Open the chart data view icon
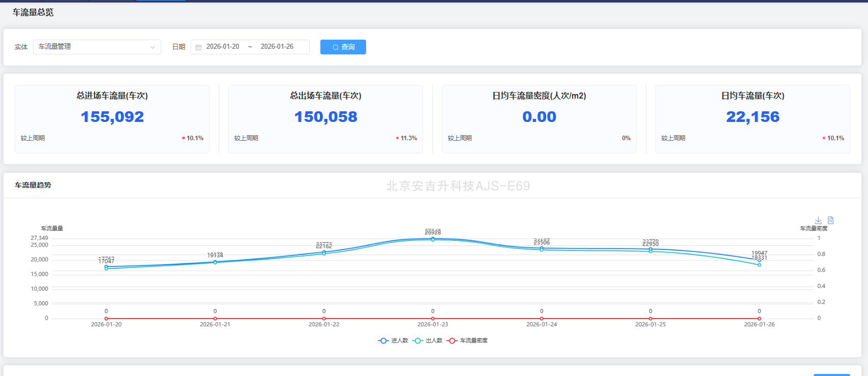Screen dimensions: 868x376 (x=830, y=221)
